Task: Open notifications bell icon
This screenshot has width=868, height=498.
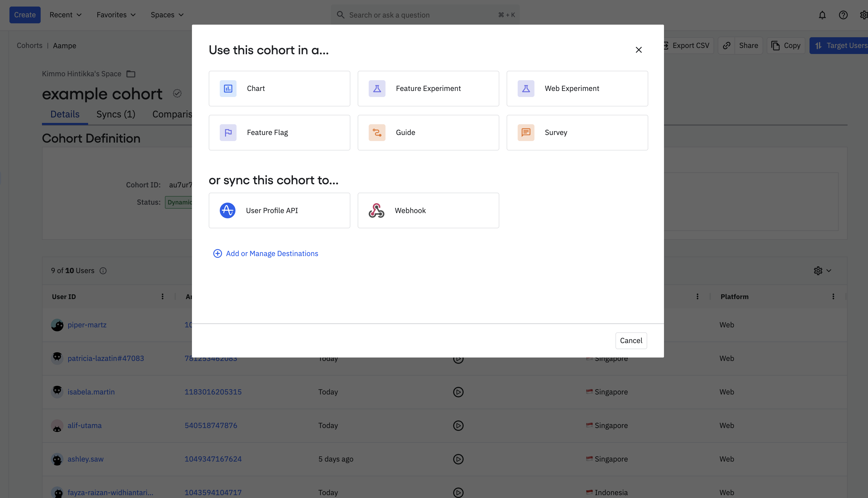Action: [822, 15]
